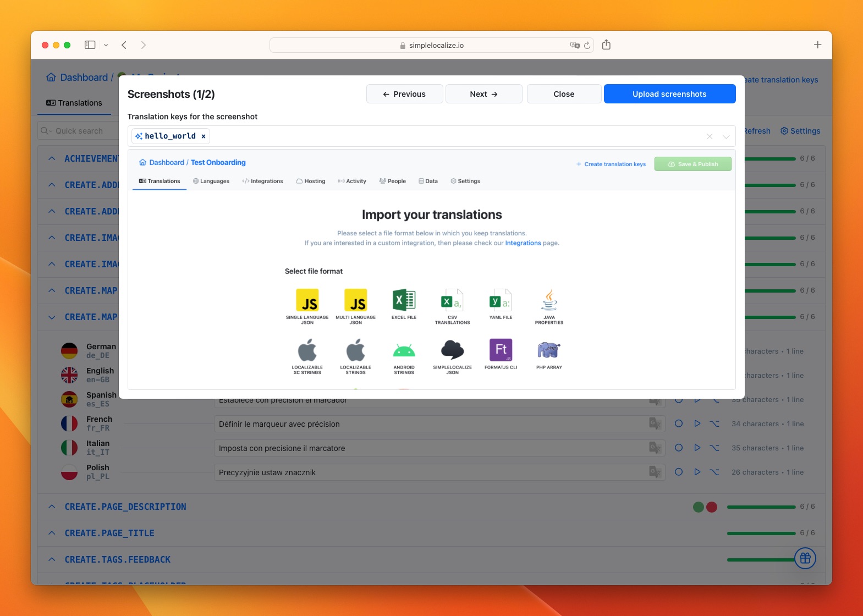
Task: Open the Data tab in preview
Action: tap(428, 181)
